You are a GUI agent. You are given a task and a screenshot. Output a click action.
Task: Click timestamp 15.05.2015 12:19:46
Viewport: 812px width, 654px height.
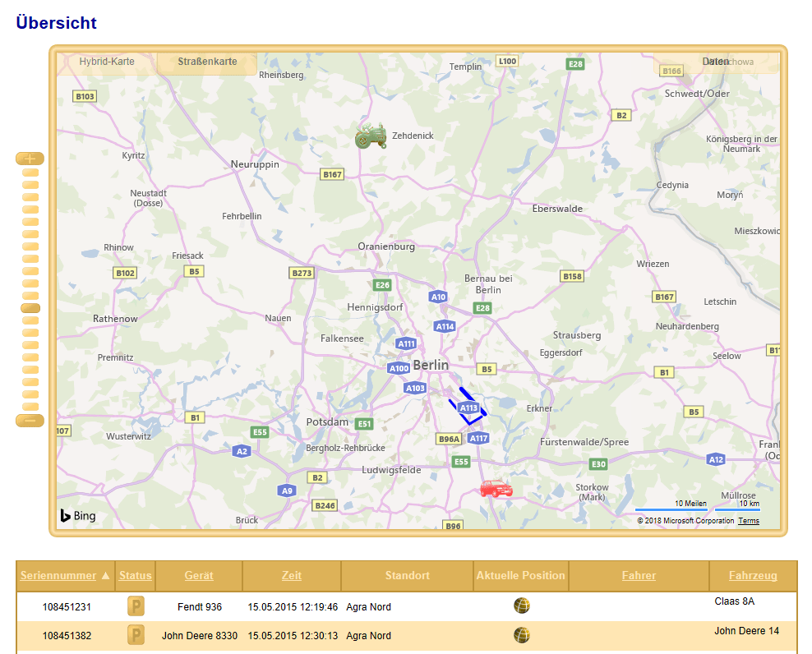[x=293, y=607]
